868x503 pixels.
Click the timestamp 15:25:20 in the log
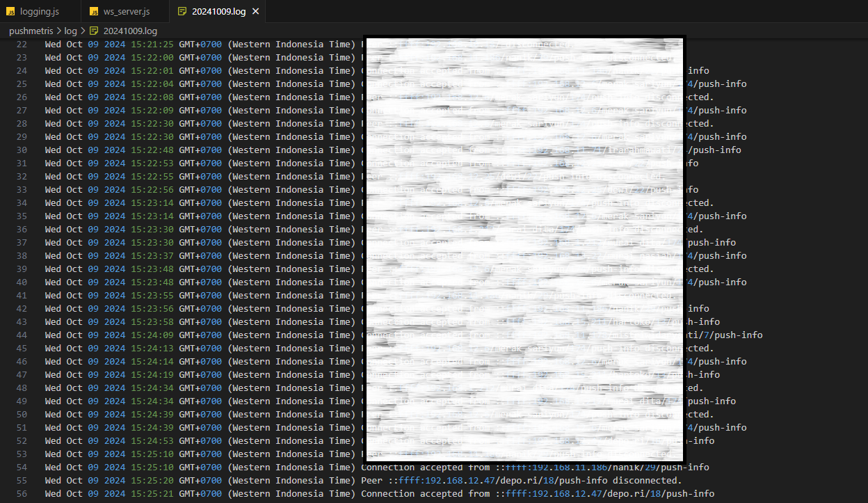click(x=152, y=481)
